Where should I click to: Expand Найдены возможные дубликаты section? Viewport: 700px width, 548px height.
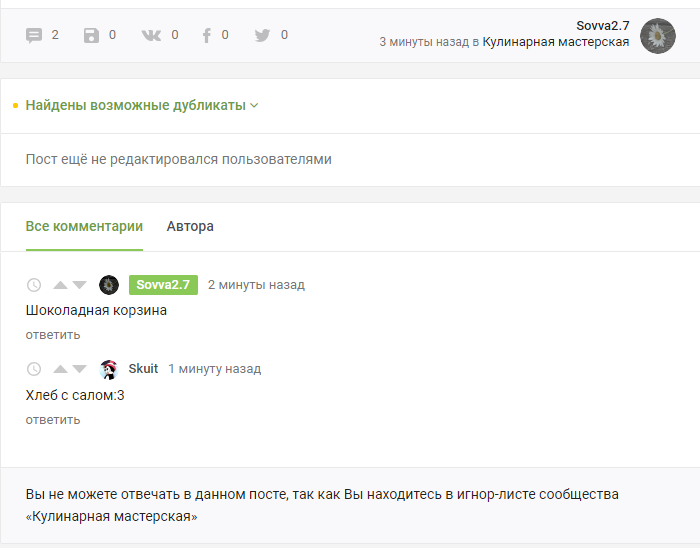coord(136,105)
